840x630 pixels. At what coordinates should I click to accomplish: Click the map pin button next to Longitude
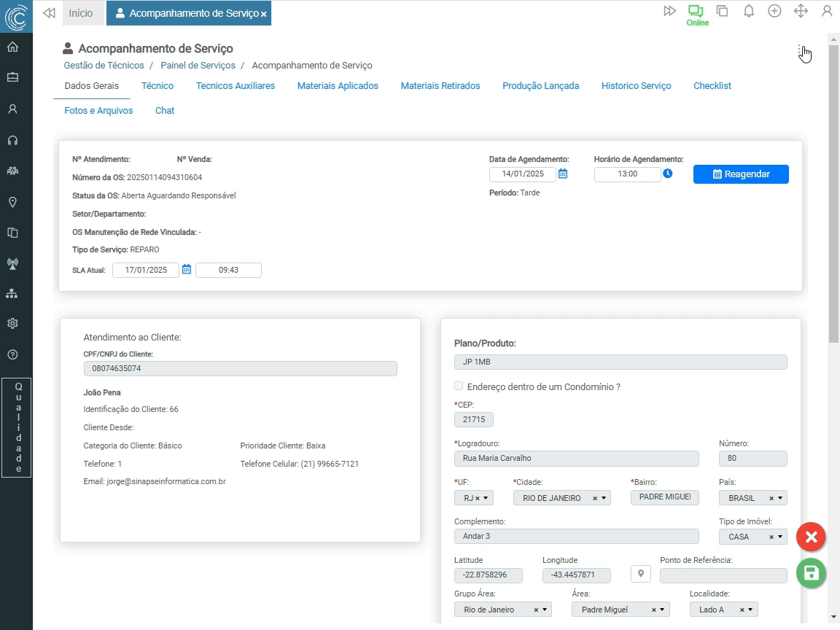coord(641,574)
